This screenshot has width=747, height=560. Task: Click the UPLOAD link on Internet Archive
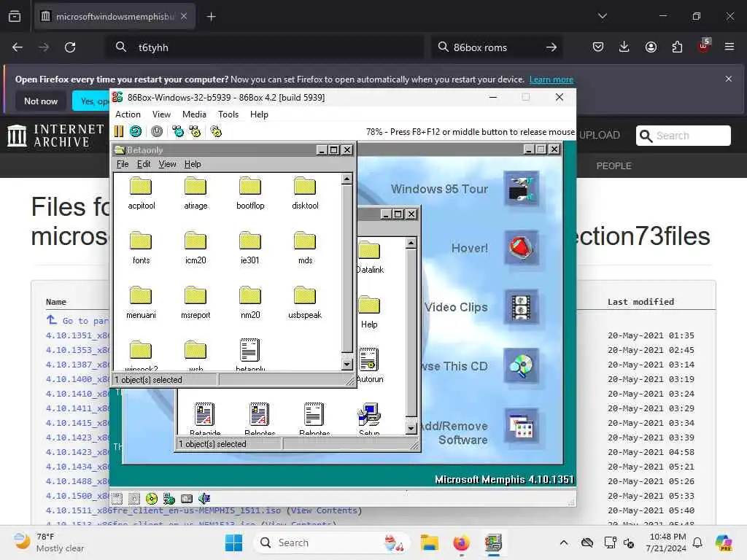tap(600, 135)
